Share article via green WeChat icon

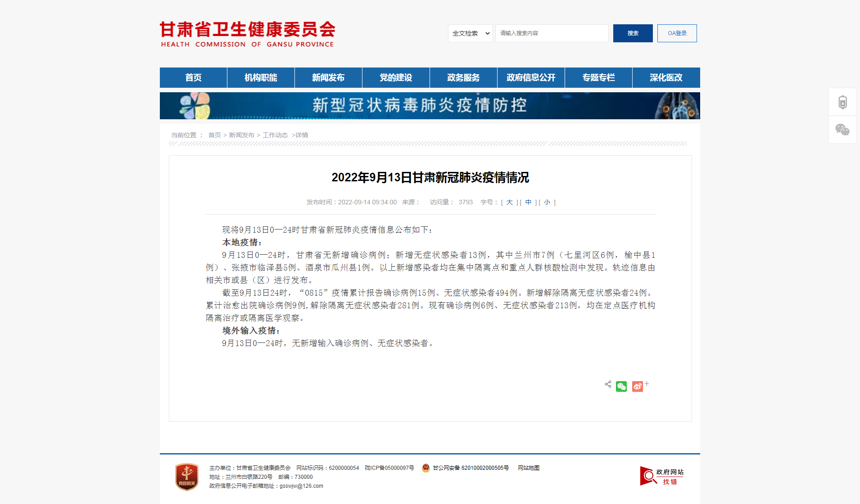621,387
